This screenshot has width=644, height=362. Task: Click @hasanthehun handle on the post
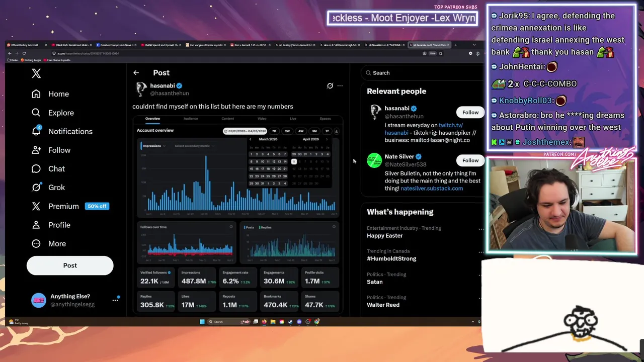coord(170,93)
